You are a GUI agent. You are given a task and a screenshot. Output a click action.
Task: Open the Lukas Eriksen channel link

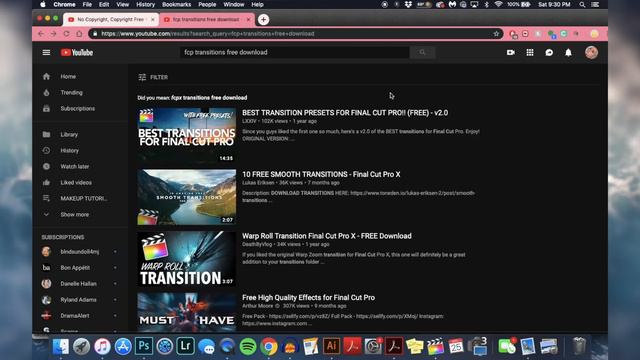[x=258, y=182]
